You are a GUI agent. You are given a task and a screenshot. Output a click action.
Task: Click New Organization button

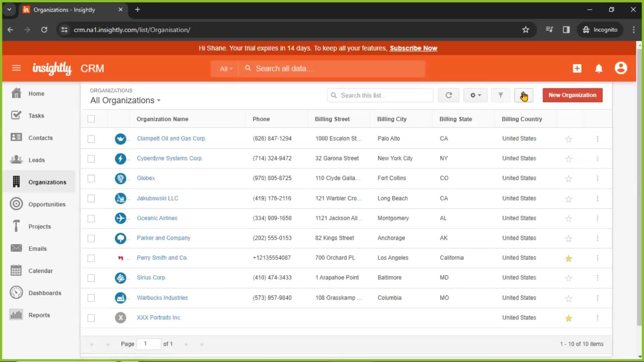pyautogui.click(x=572, y=95)
